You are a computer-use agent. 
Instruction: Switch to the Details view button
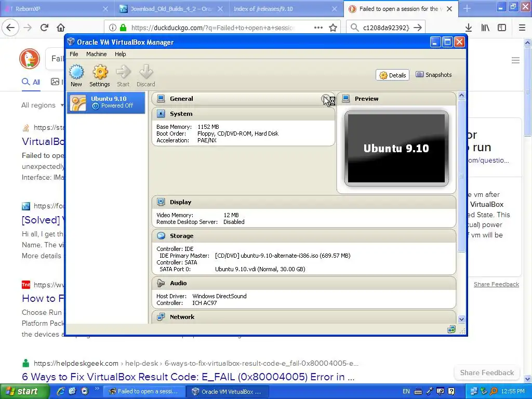[x=393, y=75]
